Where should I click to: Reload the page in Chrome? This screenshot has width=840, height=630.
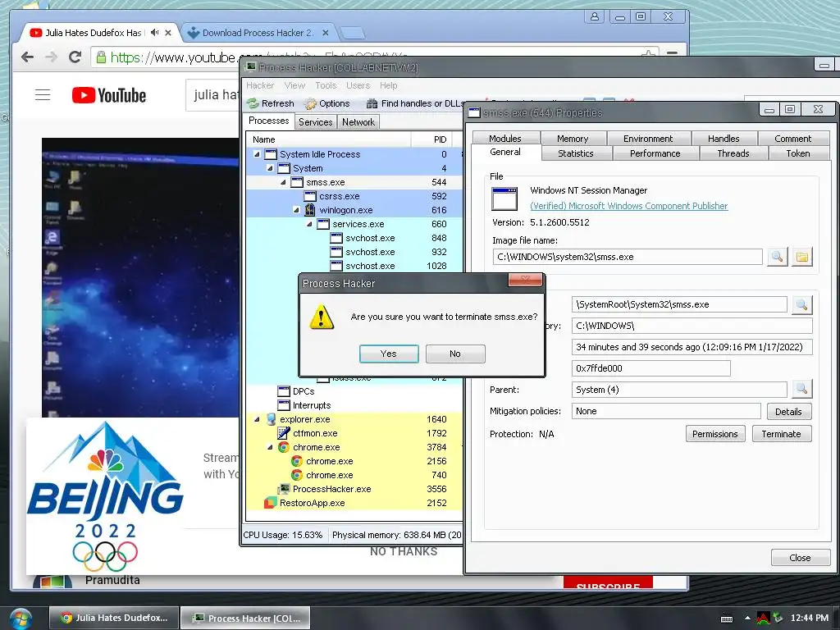coord(75,57)
